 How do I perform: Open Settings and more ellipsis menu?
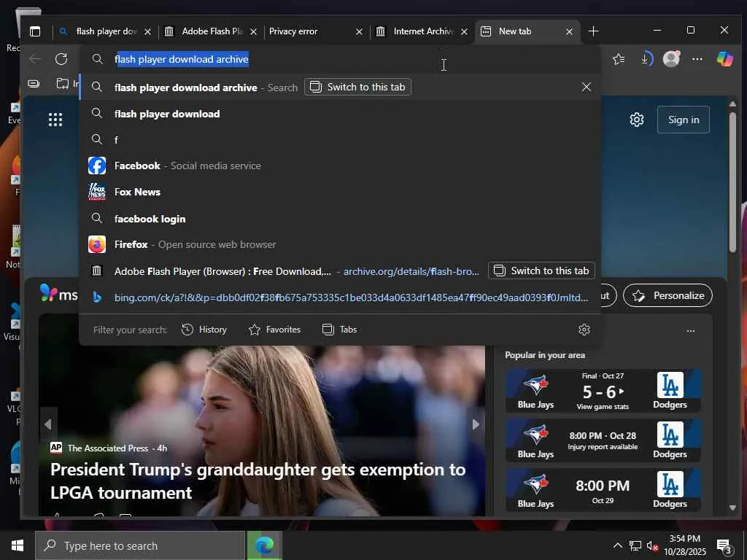(697, 59)
